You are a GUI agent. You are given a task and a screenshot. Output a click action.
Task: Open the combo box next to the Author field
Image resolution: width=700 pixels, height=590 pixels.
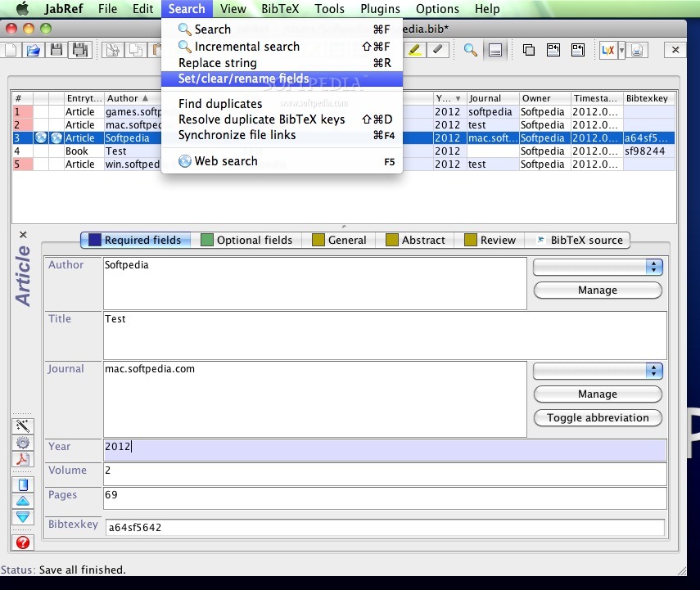tap(598, 267)
